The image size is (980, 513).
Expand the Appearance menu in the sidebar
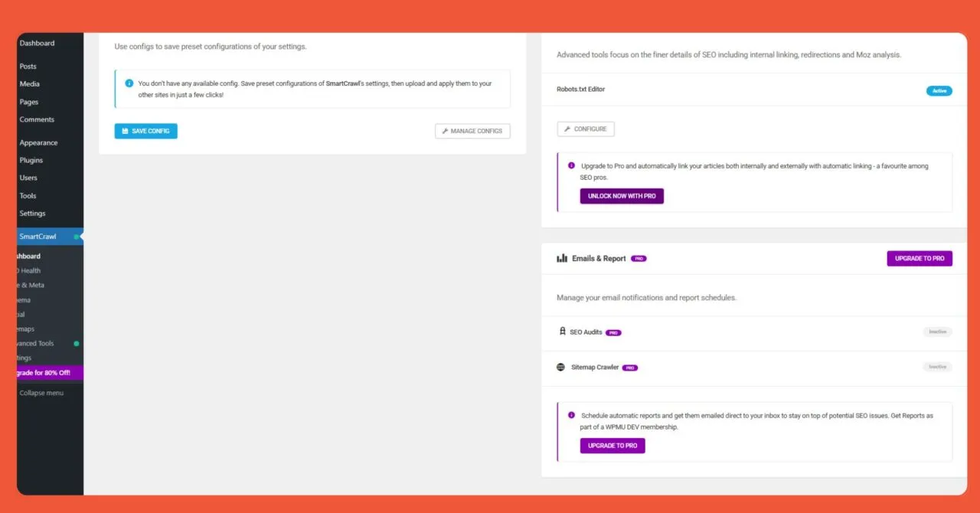[x=37, y=142]
